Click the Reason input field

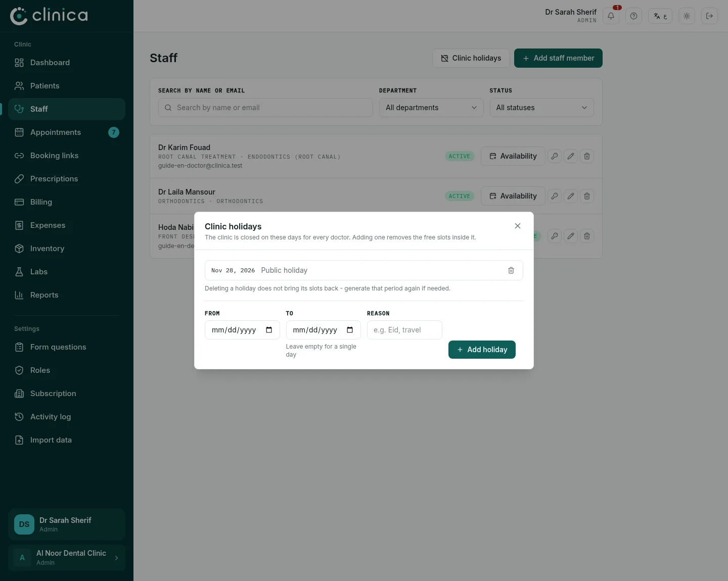(404, 330)
